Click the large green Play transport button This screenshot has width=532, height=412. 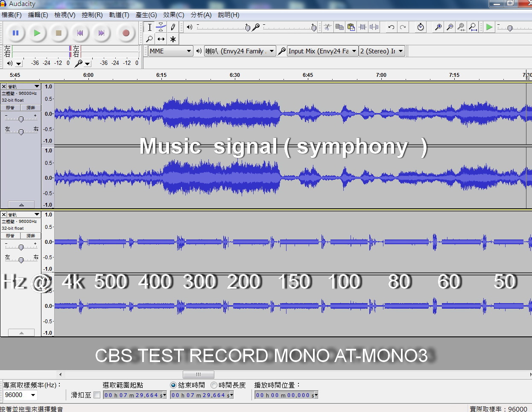[37, 33]
